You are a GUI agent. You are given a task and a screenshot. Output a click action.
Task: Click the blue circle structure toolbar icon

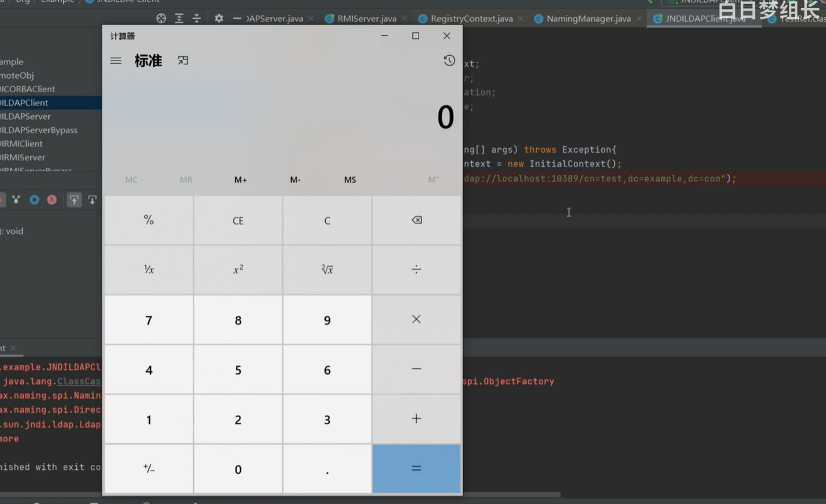pyautogui.click(x=34, y=199)
